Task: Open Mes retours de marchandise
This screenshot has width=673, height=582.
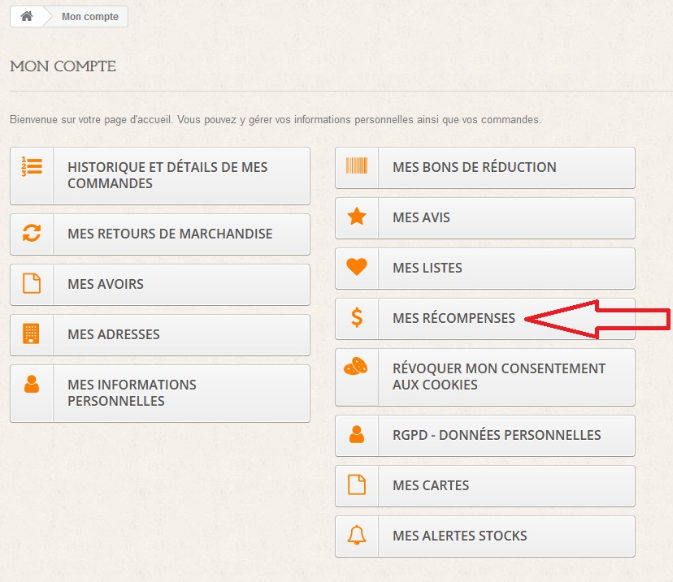Action: pos(160,234)
